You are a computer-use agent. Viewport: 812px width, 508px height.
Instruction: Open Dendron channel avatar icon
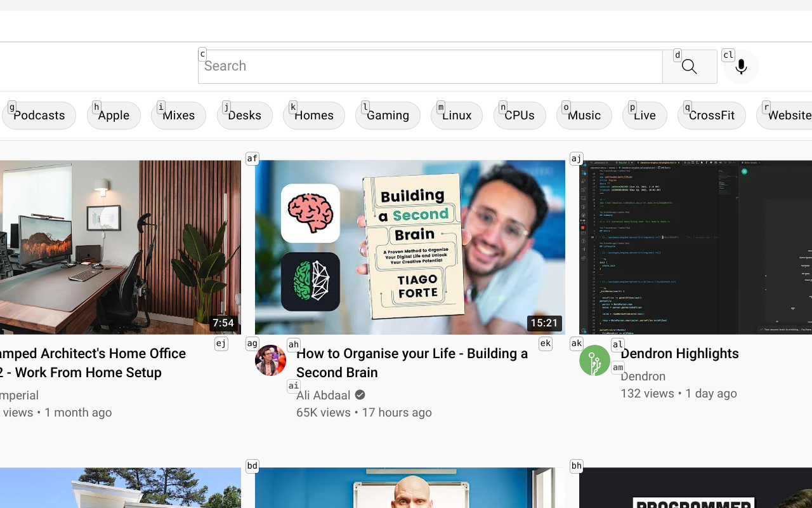pyautogui.click(x=594, y=360)
